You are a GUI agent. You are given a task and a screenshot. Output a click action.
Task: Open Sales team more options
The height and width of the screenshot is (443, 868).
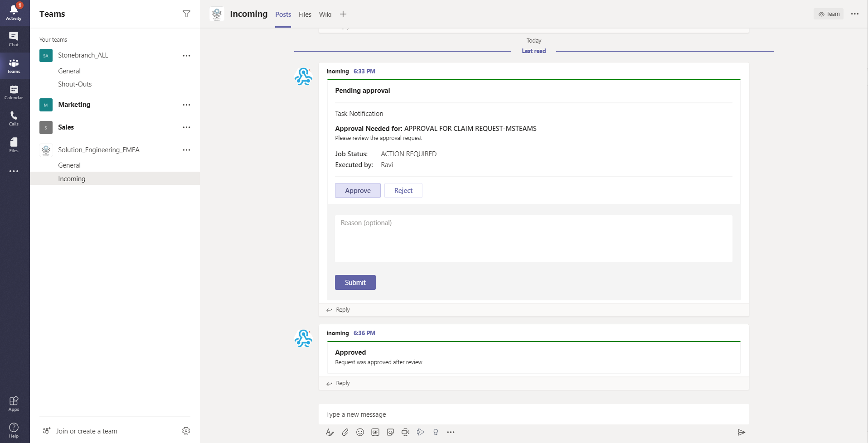click(186, 127)
